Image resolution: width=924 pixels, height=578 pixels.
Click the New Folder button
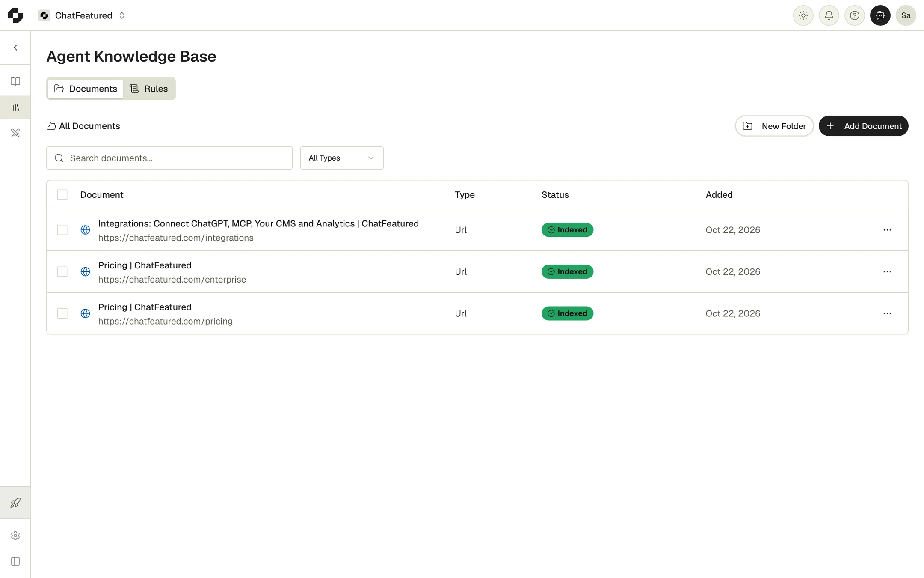[774, 126]
